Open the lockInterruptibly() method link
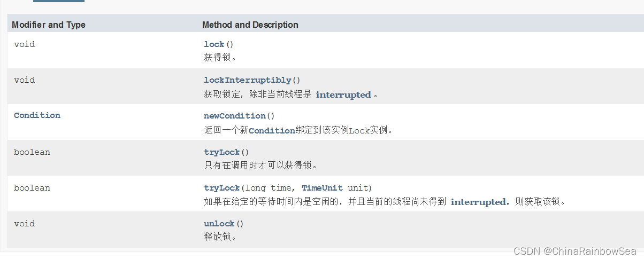This screenshot has height=260, width=644. (x=248, y=80)
